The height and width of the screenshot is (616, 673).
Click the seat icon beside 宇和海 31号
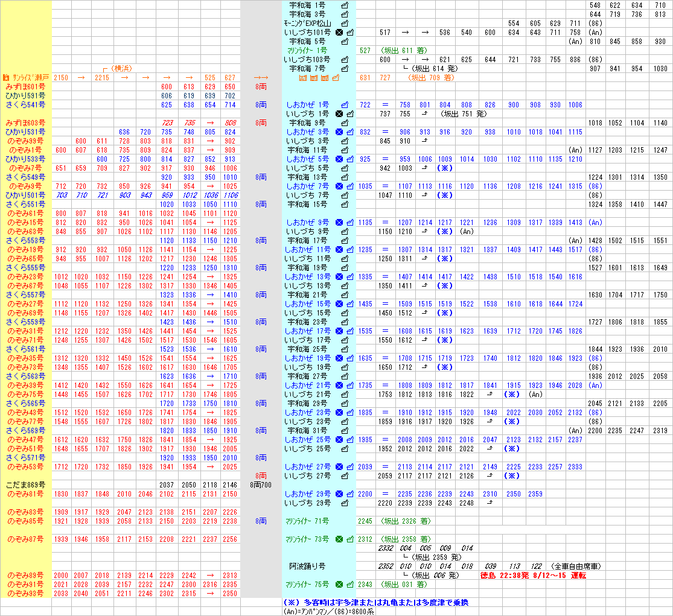[345, 431]
